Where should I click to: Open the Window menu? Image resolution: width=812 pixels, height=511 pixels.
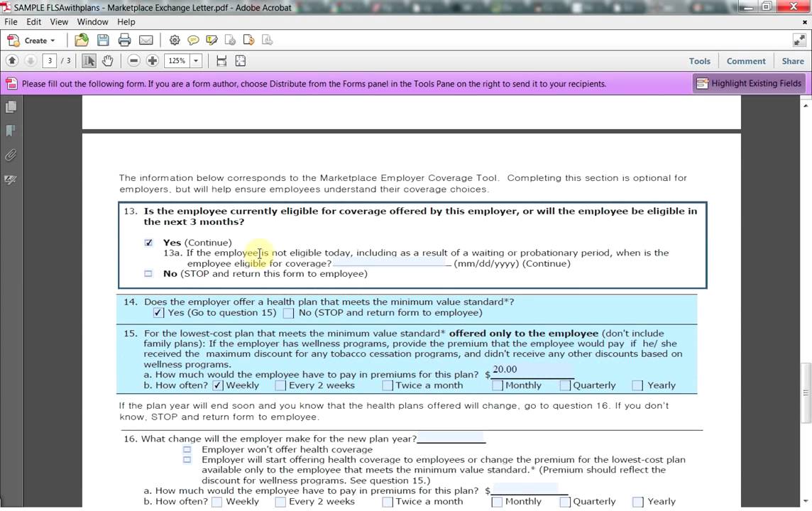pyautogui.click(x=93, y=22)
